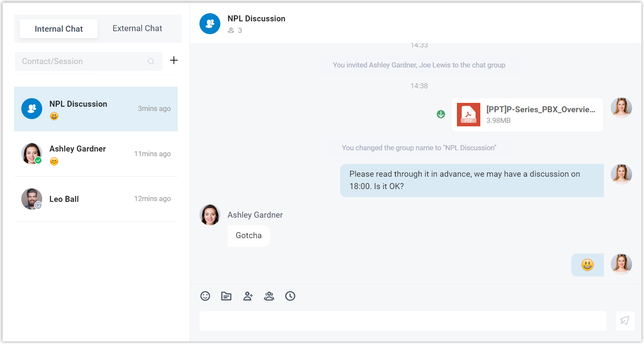Switch to the External Chat tab

137,29
